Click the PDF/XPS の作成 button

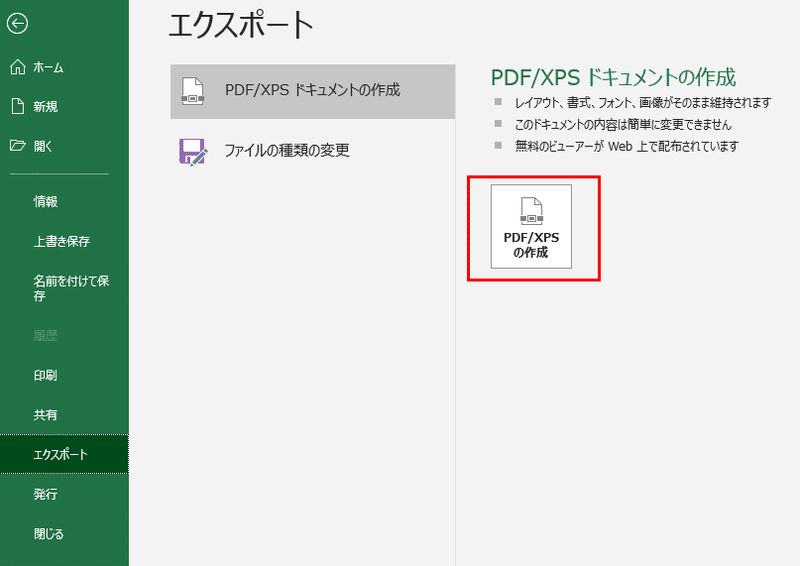(531, 226)
